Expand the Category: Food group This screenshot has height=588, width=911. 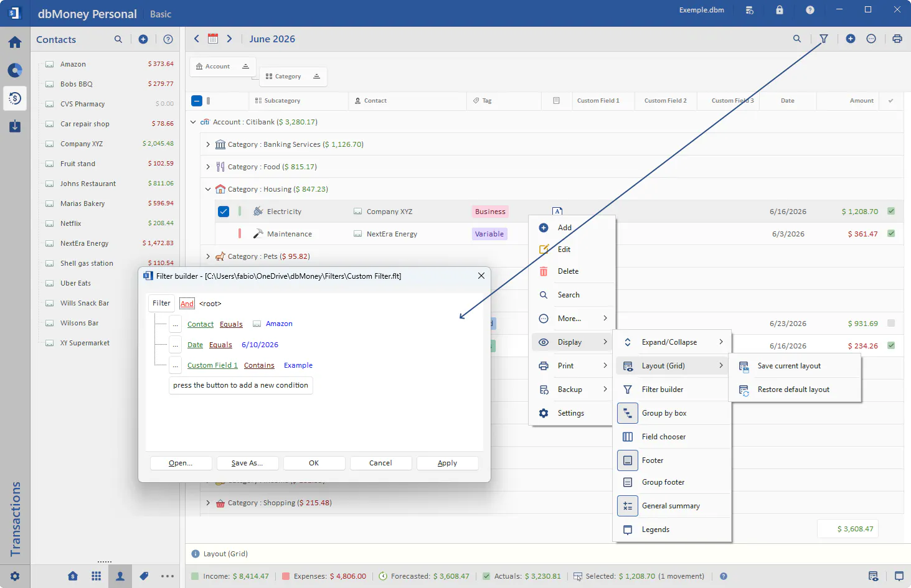point(208,167)
